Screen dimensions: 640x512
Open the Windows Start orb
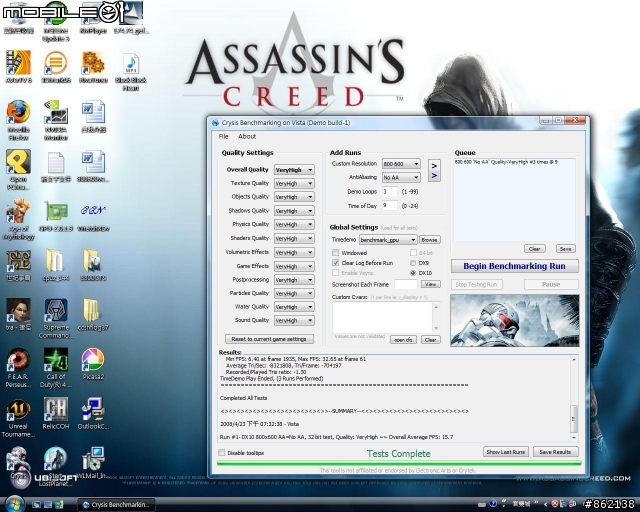tap(15, 503)
